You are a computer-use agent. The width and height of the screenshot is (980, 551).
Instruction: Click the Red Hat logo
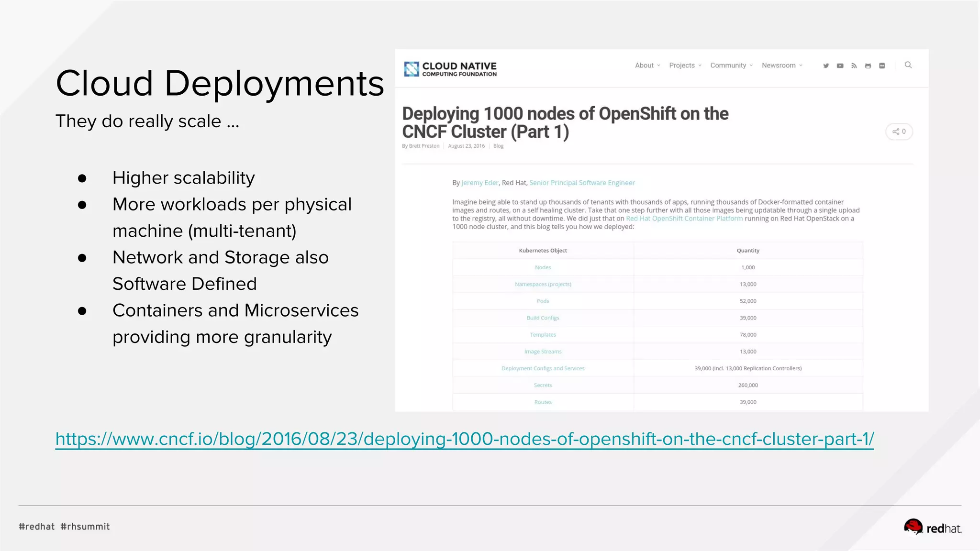[x=933, y=527]
